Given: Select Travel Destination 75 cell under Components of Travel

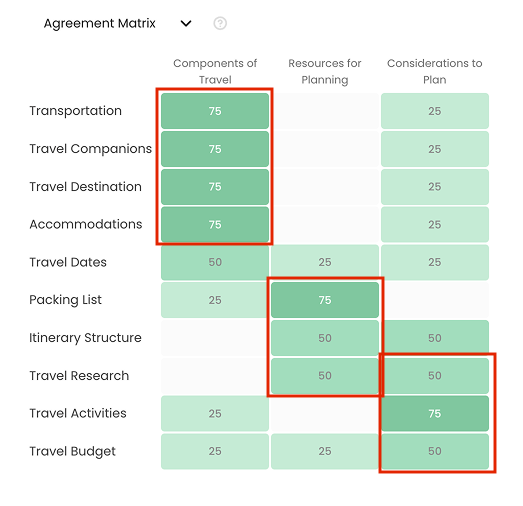Looking at the screenshot, I should [215, 187].
